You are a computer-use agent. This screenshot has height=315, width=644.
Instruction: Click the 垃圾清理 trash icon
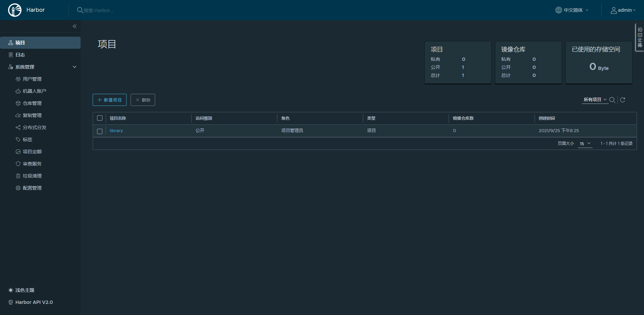coord(18,176)
